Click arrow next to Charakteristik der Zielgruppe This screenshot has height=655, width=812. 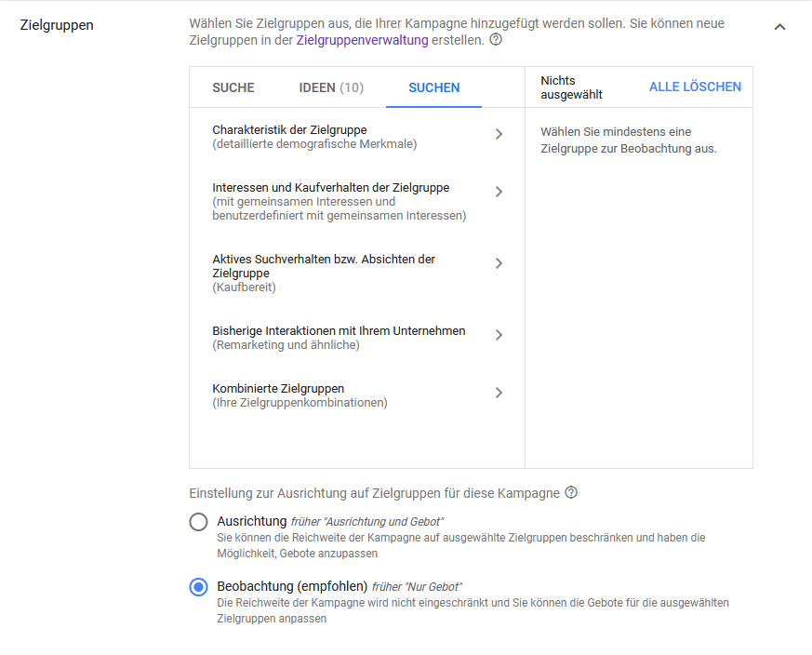point(499,134)
